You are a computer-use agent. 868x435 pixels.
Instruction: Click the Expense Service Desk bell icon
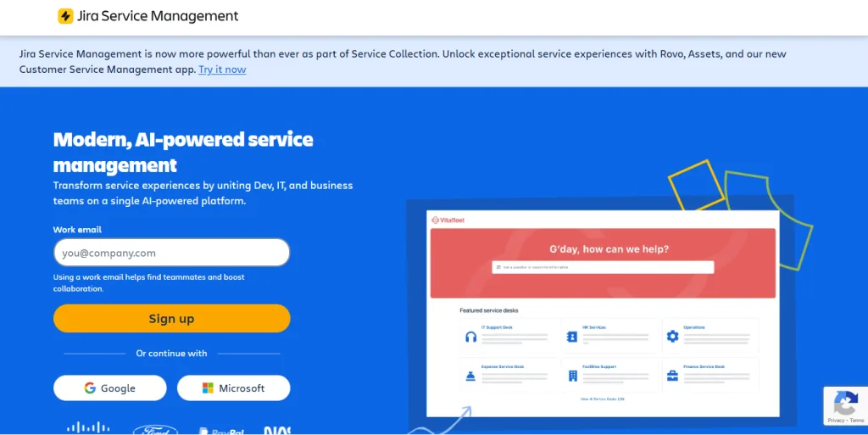pos(470,376)
